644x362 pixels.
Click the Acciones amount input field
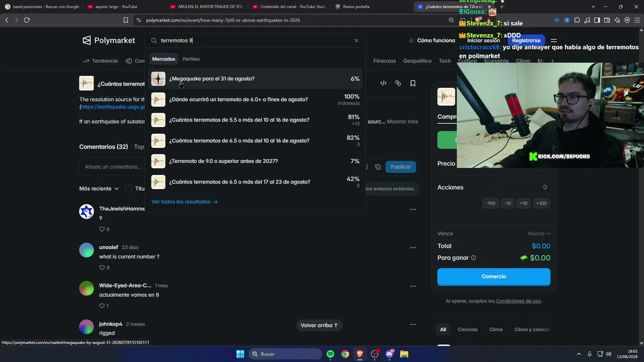pos(523,187)
